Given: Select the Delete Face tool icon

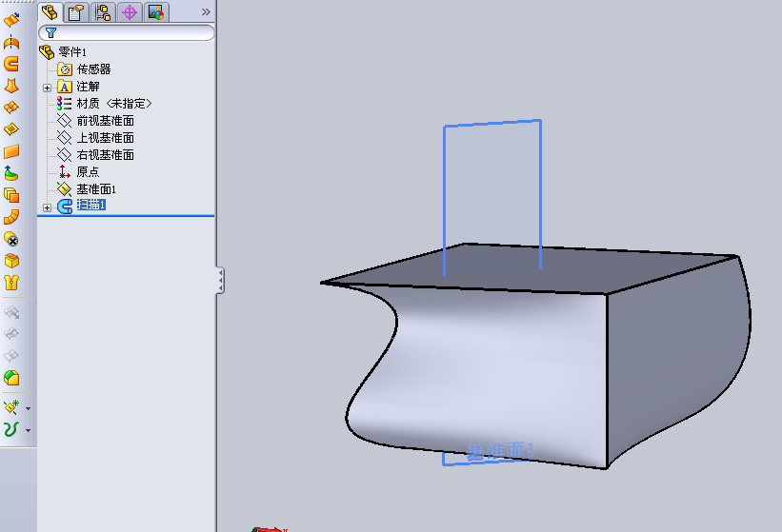Looking at the screenshot, I should pos(11,239).
